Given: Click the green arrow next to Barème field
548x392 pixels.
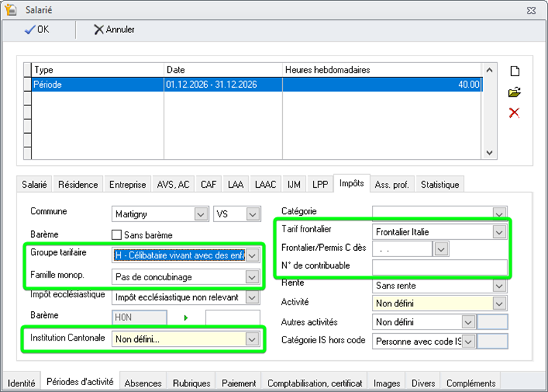Looking at the screenshot, I should pyautogui.click(x=186, y=317).
